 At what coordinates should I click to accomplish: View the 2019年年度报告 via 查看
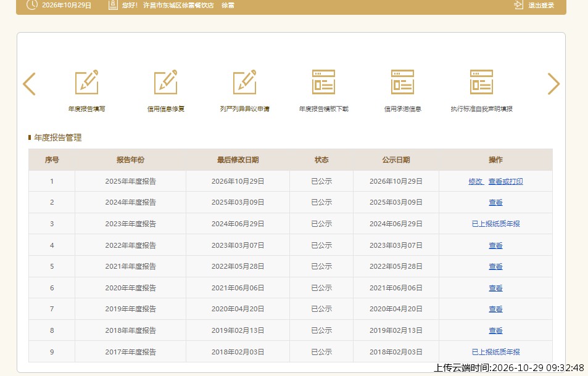pos(495,309)
